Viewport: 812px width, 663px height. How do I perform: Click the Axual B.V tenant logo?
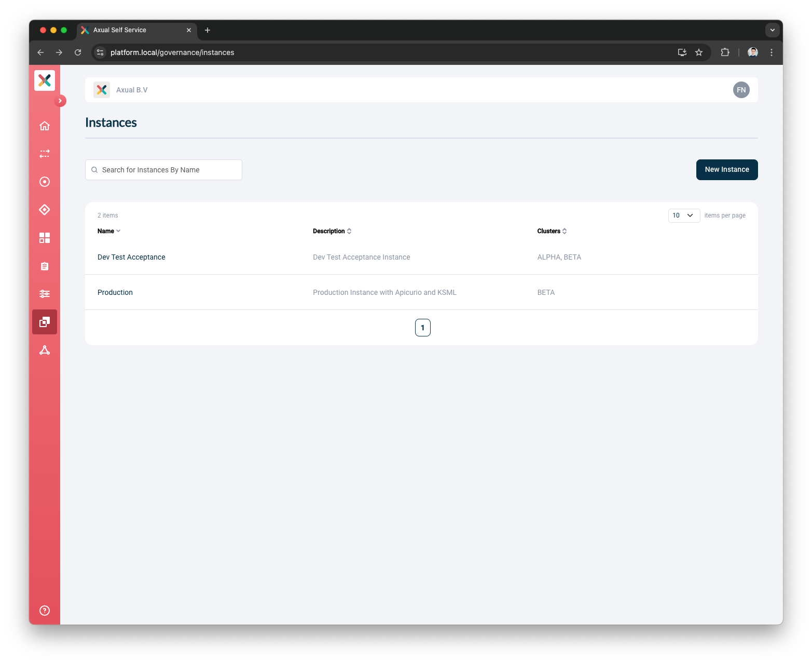click(102, 90)
